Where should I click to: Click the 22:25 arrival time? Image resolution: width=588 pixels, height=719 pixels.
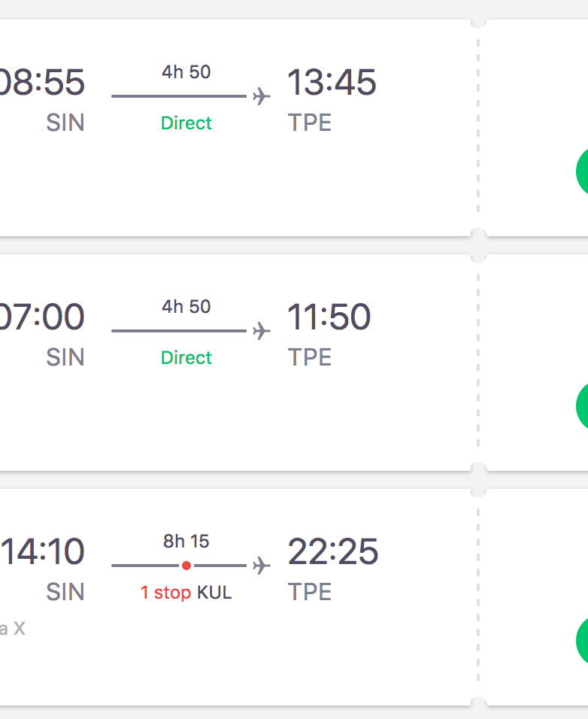pyautogui.click(x=332, y=551)
